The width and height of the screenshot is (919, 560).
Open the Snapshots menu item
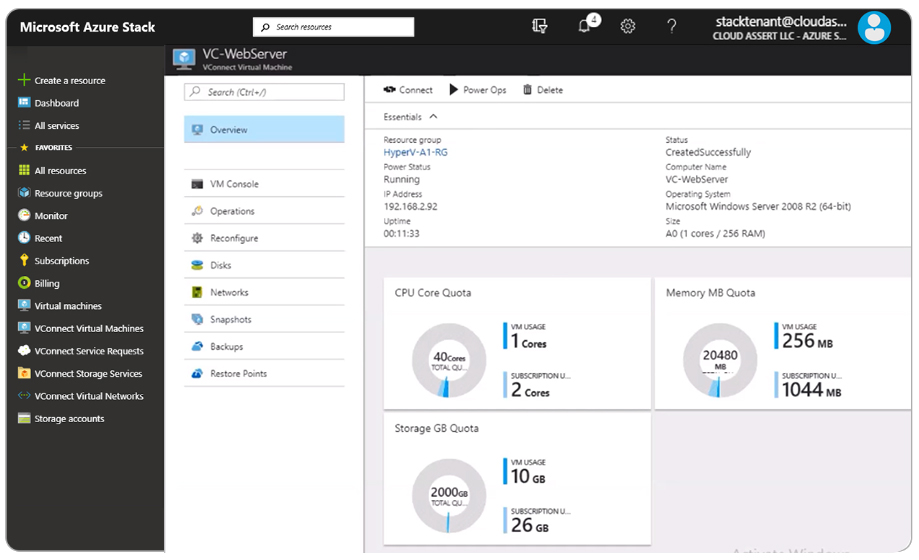pyautogui.click(x=230, y=320)
